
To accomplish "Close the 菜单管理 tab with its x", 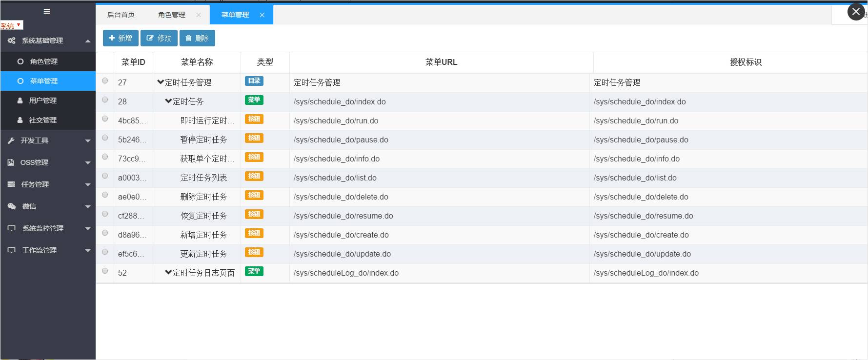I will tap(262, 15).
